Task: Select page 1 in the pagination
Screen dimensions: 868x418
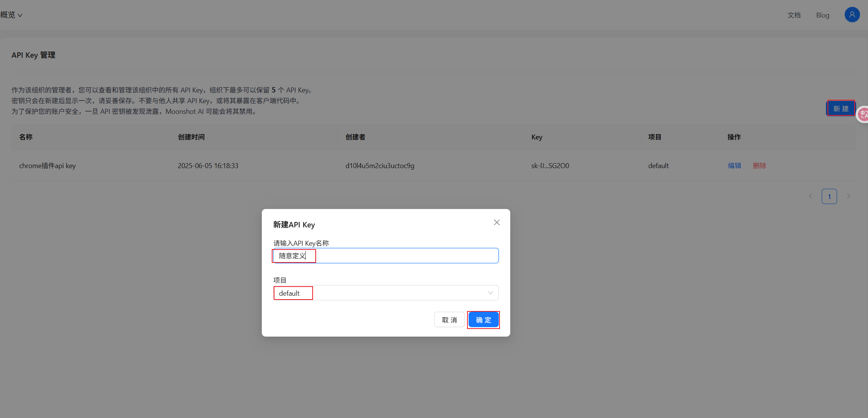Action: [x=829, y=196]
